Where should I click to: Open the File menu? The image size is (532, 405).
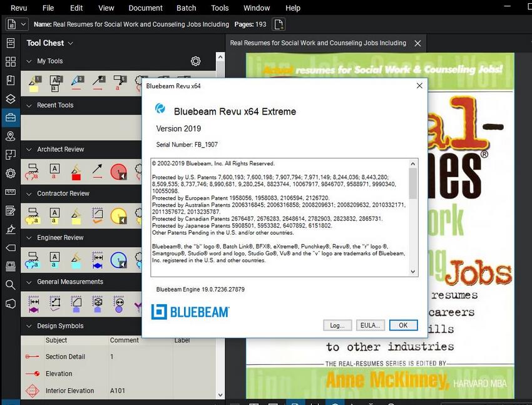48,8
